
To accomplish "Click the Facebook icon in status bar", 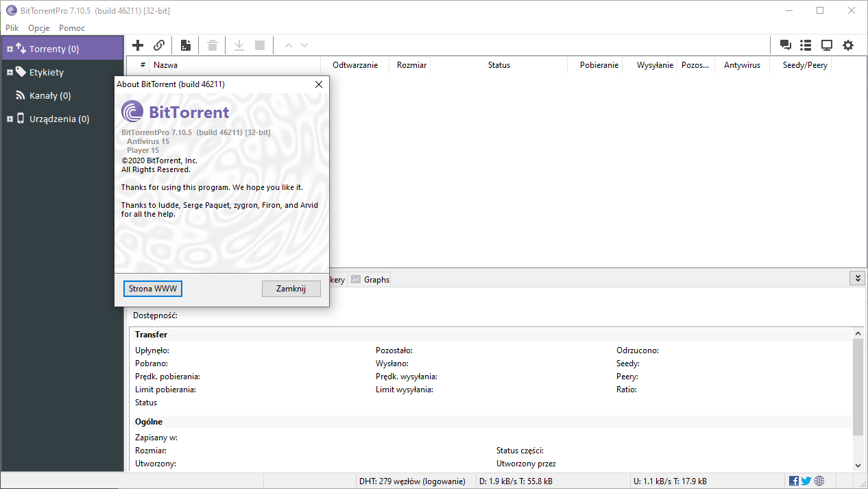I will coord(794,481).
